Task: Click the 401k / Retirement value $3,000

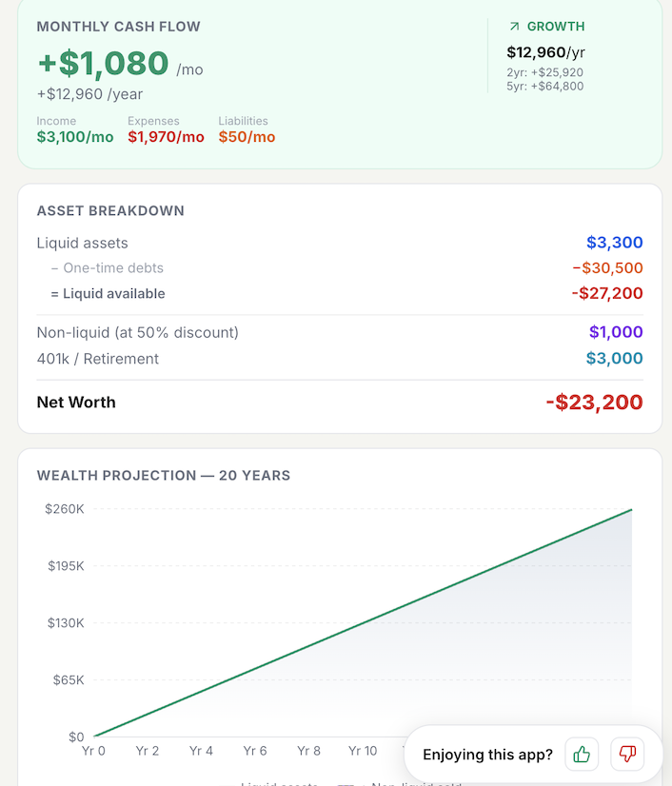Action: point(614,359)
